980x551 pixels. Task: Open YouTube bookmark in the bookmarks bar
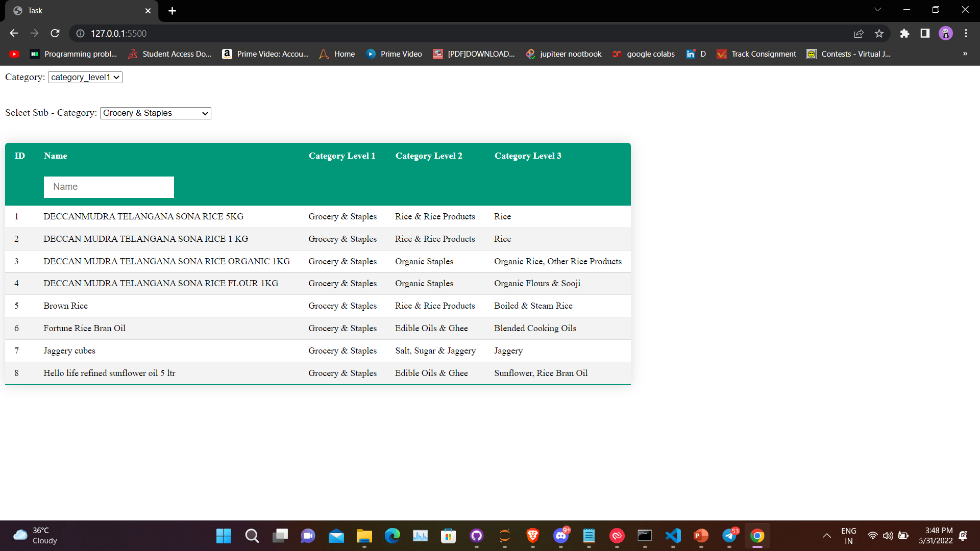pyautogui.click(x=14, y=54)
